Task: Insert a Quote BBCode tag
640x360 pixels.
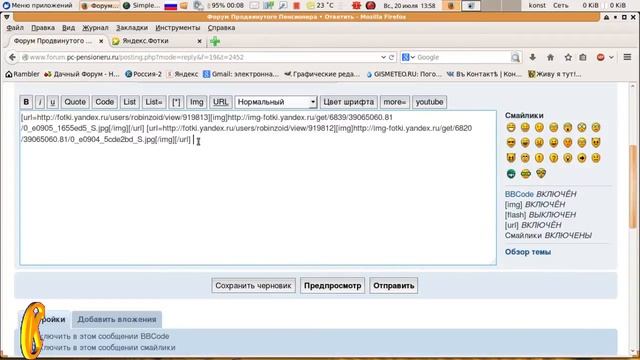Action: tap(75, 102)
